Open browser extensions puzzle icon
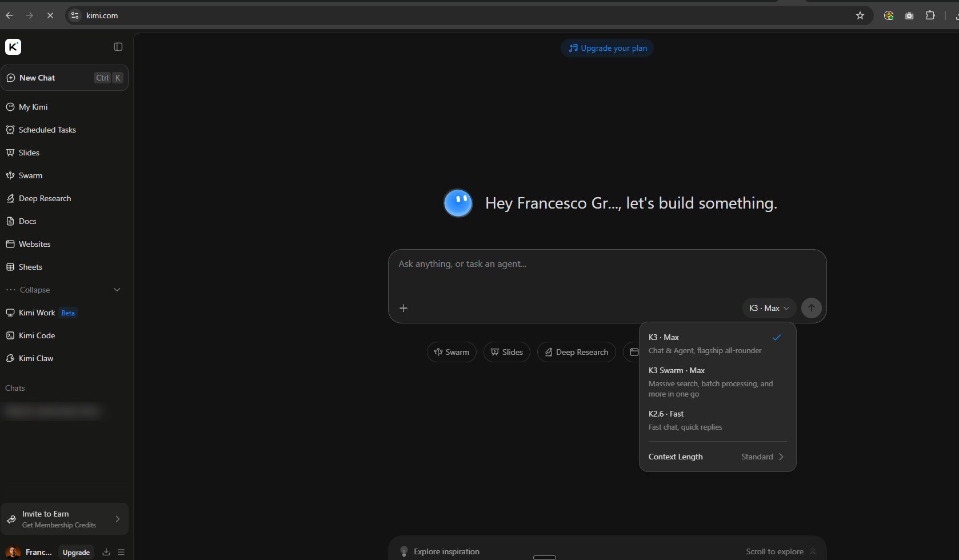 930,15
